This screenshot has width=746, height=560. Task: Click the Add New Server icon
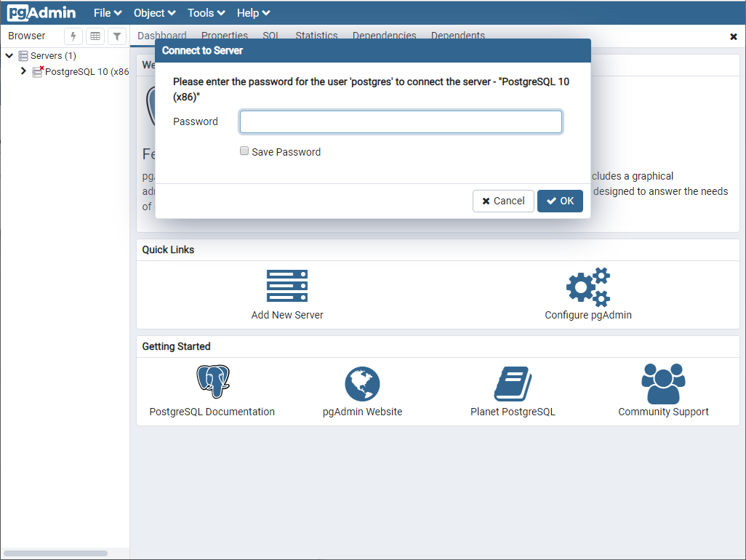pos(287,286)
